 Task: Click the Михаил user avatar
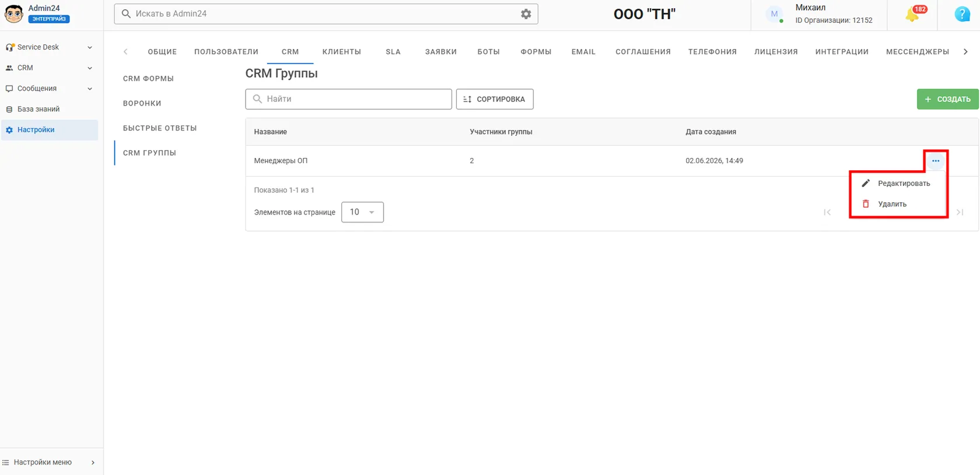pyautogui.click(x=774, y=14)
